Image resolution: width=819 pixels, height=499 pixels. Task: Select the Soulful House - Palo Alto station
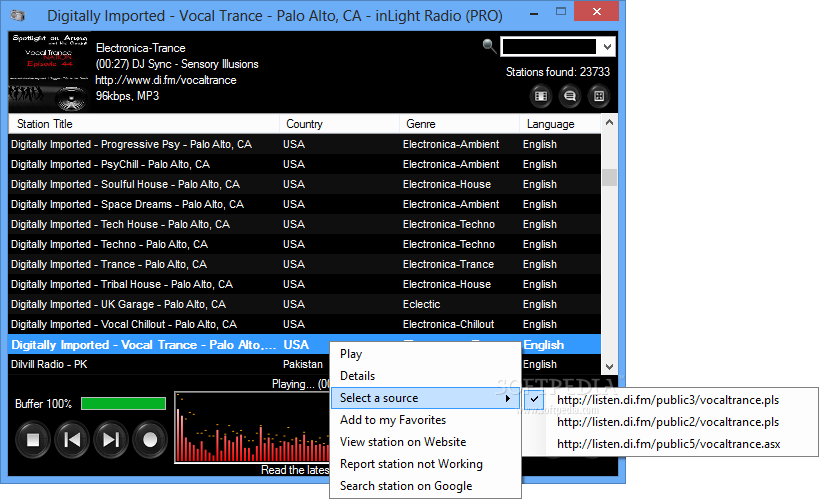tap(305, 184)
